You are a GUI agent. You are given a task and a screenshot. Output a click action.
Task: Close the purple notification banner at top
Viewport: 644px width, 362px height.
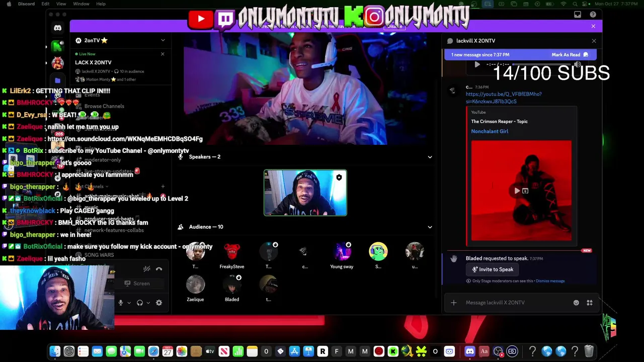(x=593, y=26)
